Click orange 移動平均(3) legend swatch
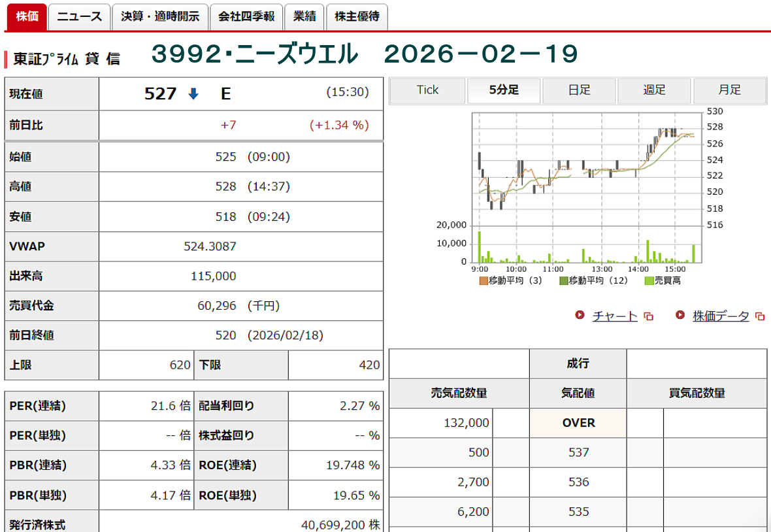Image resolution: width=771 pixels, height=532 pixels. (x=484, y=280)
